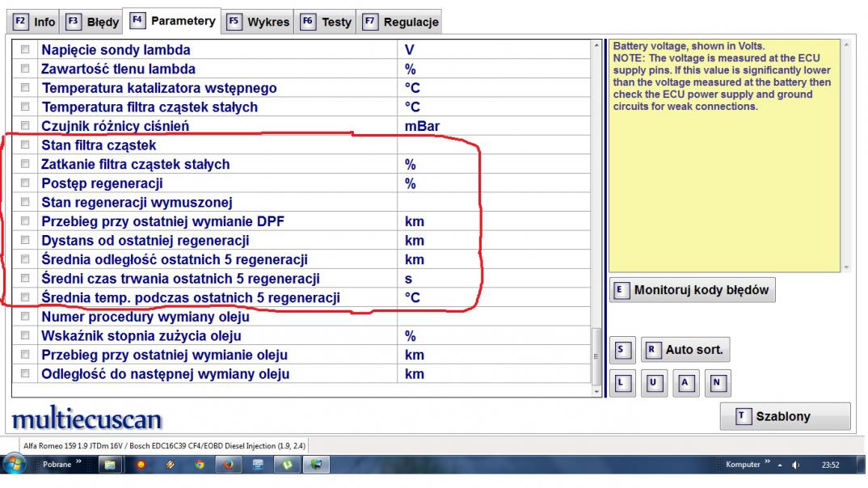Open Chrome from the taskbar

click(199, 466)
